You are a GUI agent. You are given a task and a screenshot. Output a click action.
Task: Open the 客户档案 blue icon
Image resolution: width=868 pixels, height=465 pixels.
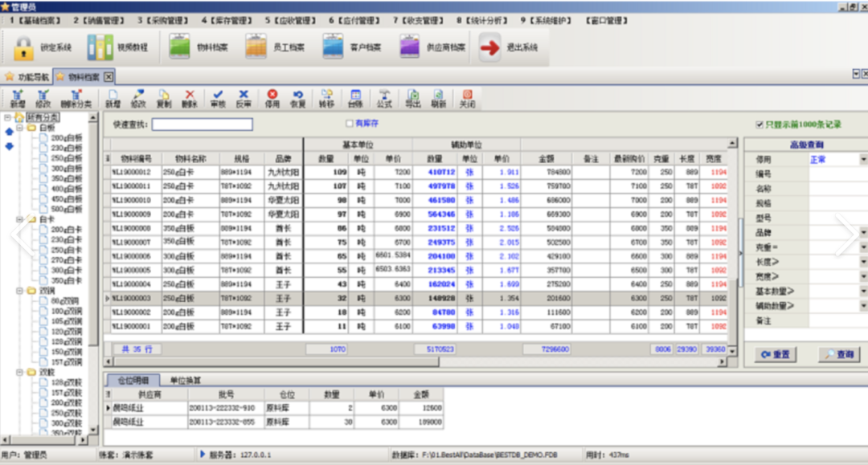pyautogui.click(x=333, y=47)
